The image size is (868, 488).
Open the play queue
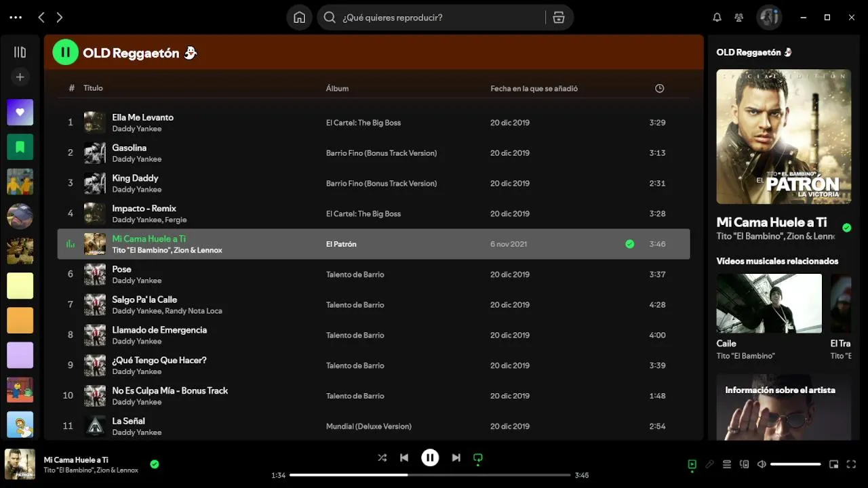pos(727,464)
